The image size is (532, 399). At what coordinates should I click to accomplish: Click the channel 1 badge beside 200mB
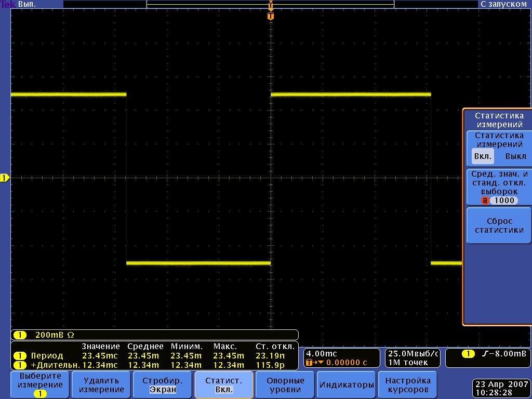click(20, 335)
